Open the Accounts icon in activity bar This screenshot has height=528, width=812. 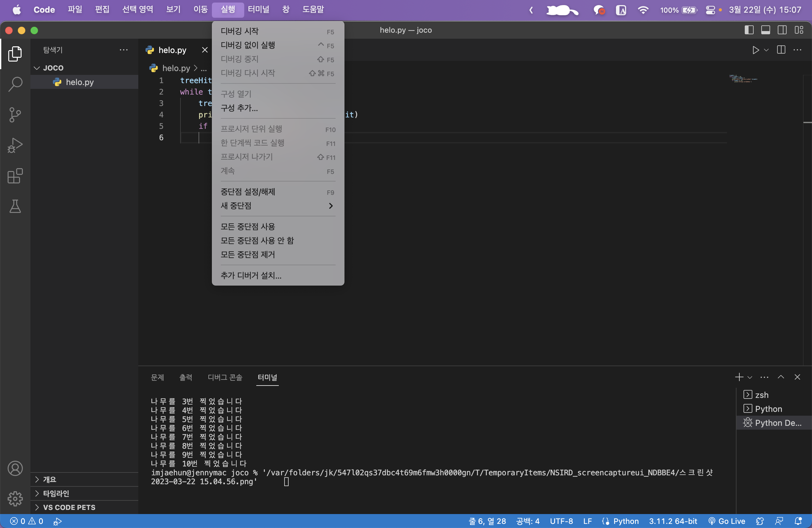pyautogui.click(x=15, y=468)
